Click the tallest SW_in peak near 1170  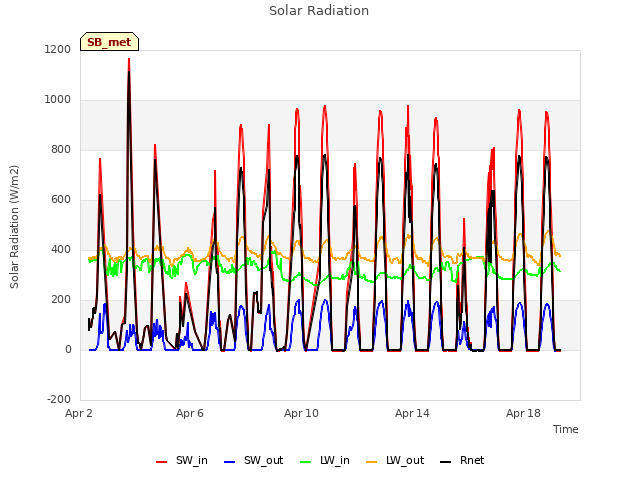129,59
